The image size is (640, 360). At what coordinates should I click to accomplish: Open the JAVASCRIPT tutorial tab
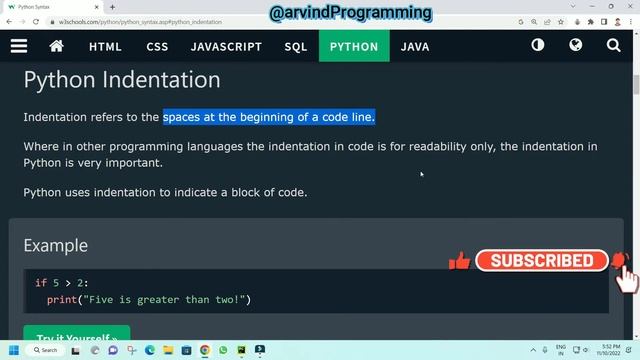226,47
